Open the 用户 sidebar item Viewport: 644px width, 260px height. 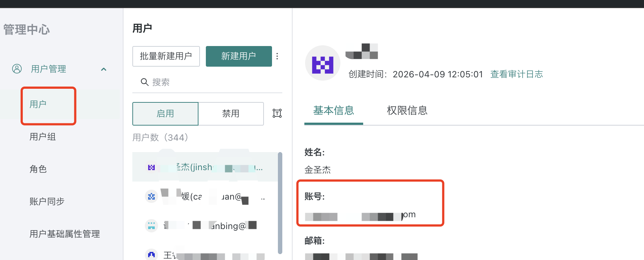pos(38,104)
